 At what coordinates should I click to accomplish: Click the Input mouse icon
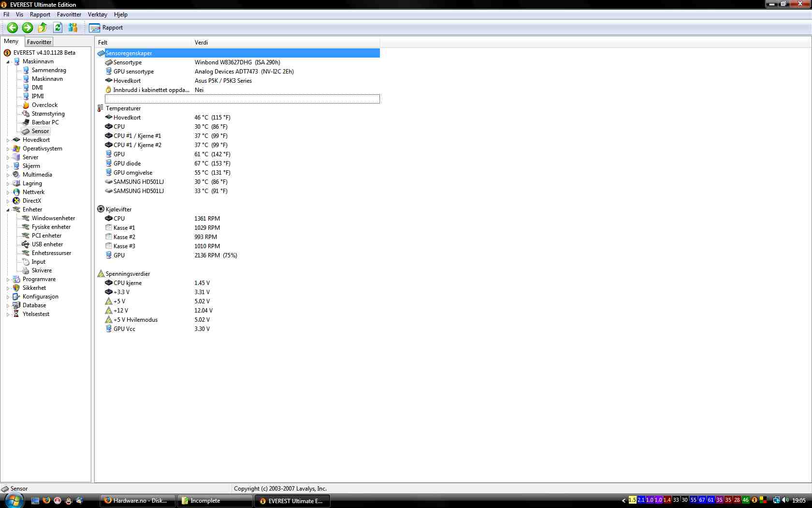click(26, 262)
